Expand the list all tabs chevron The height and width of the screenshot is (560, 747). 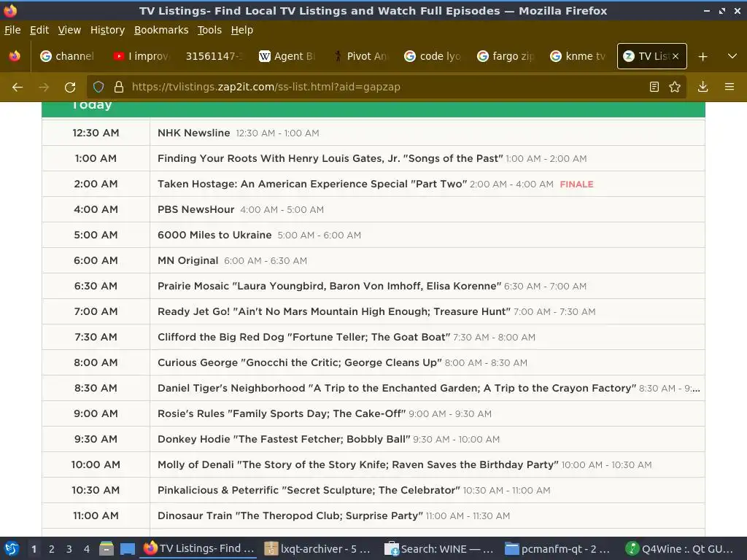click(732, 56)
